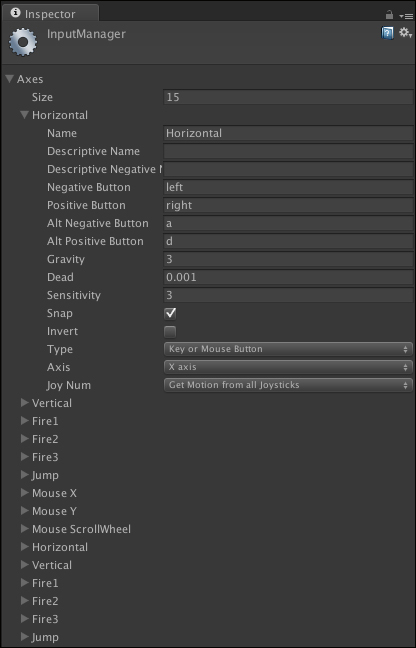Open the Axis dropdown showing X axis
This screenshot has height=648, width=416.
288,367
